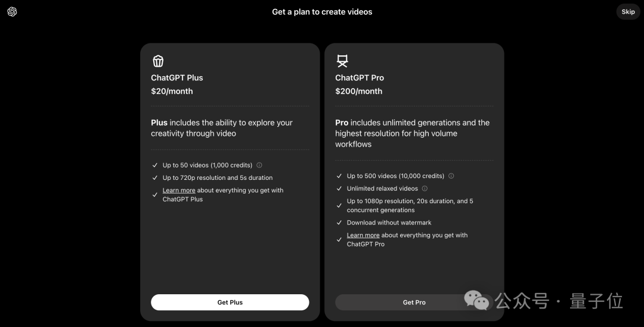Click the $20/month price text
This screenshot has width=644, height=327.
(x=172, y=91)
